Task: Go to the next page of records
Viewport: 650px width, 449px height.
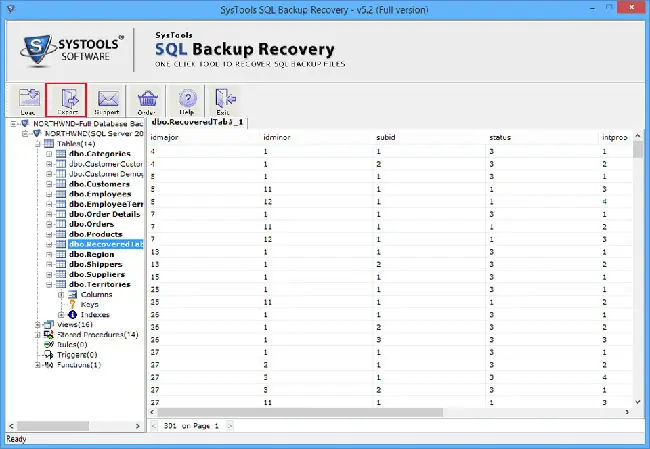Action: [x=230, y=426]
